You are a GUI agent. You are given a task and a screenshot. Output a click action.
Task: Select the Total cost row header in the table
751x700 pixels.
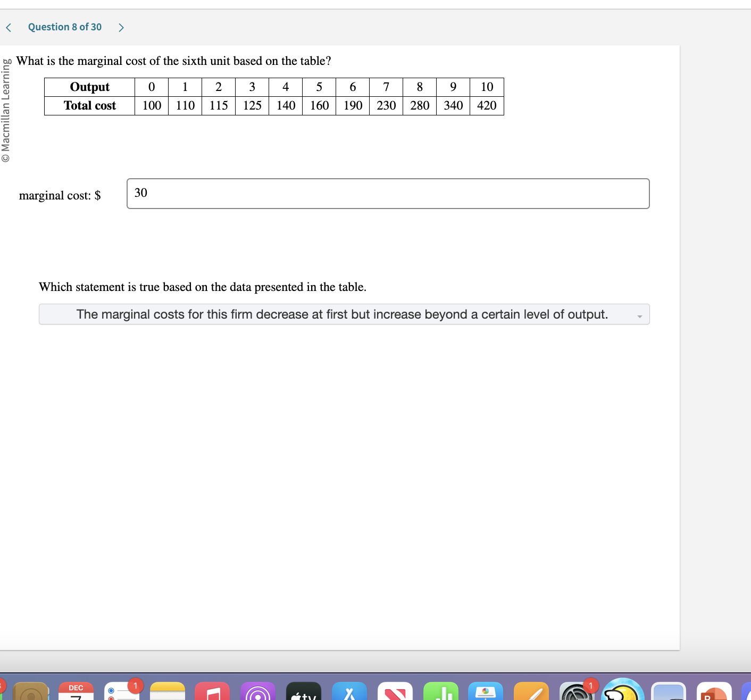[x=89, y=105]
